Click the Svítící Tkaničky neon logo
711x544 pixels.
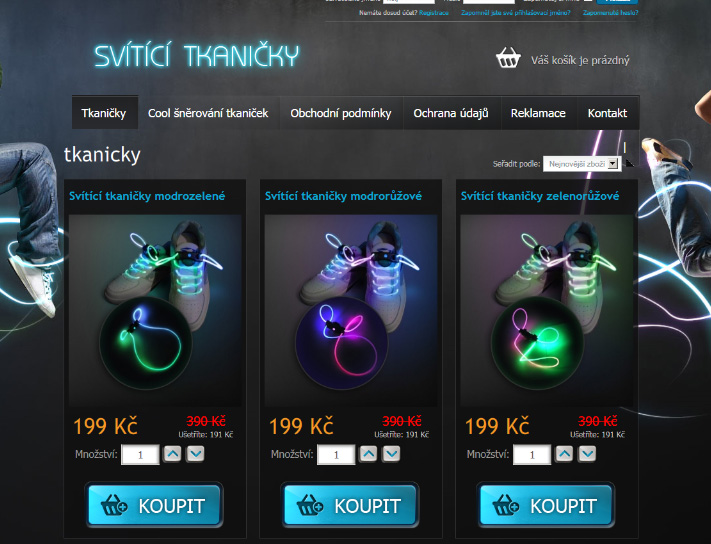pyautogui.click(x=197, y=56)
